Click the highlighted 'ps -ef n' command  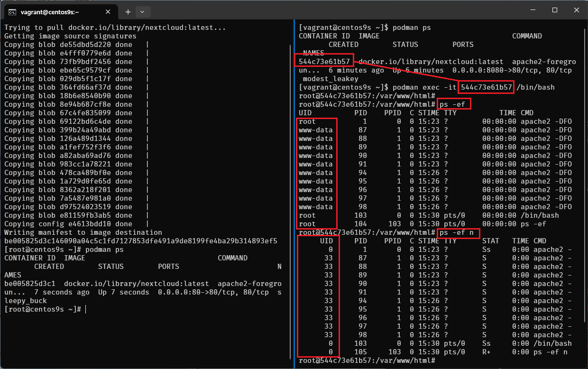tap(458, 232)
